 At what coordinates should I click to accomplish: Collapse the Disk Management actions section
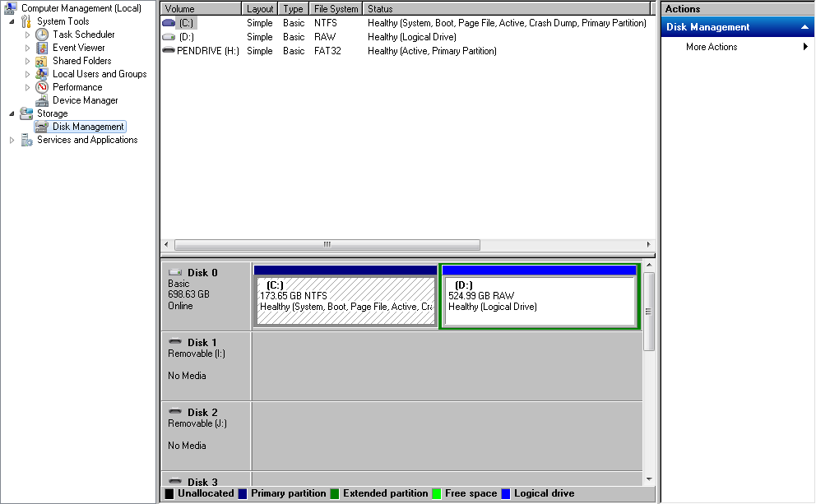pyautogui.click(x=804, y=27)
